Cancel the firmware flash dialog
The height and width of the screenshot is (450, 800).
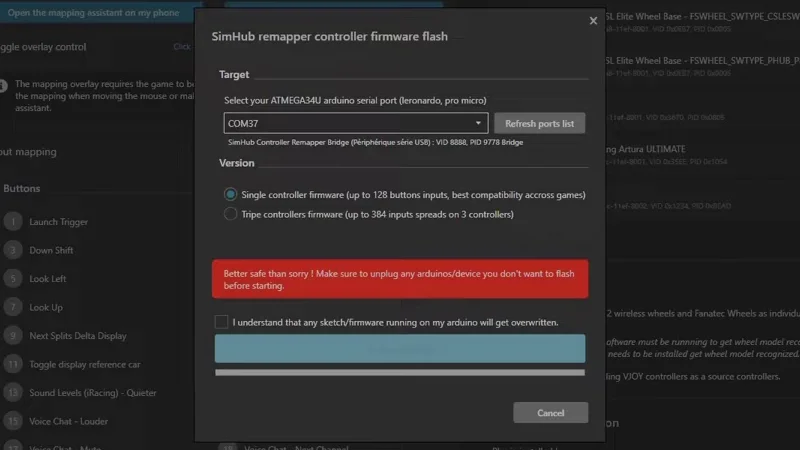click(551, 413)
